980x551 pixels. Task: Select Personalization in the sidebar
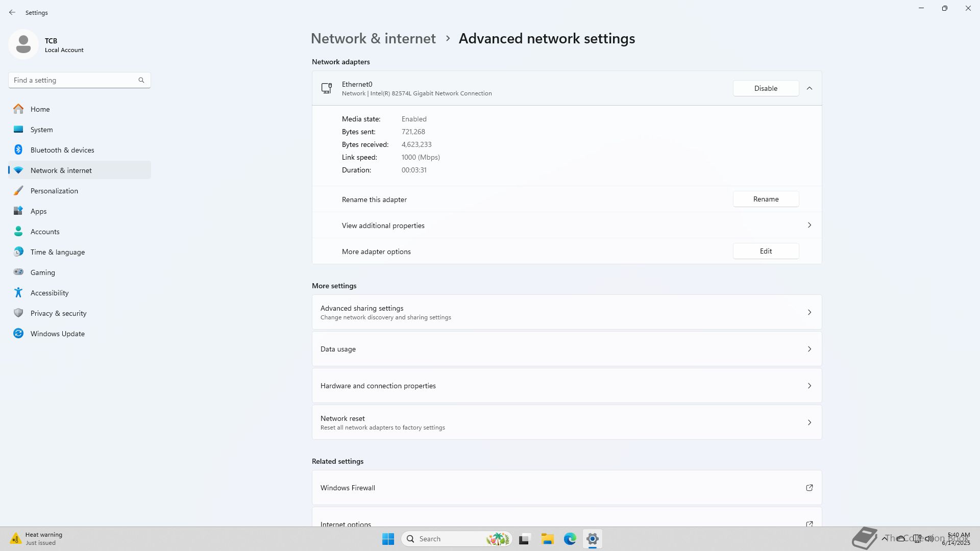click(54, 191)
